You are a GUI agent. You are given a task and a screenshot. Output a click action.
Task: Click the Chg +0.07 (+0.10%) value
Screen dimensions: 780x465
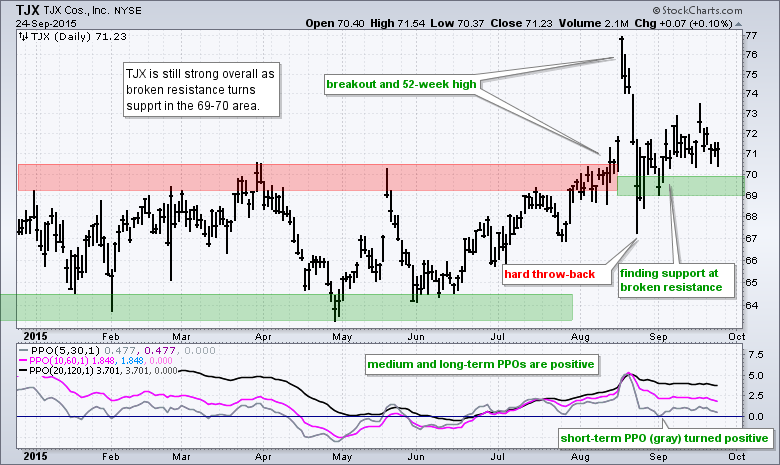[x=683, y=23]
